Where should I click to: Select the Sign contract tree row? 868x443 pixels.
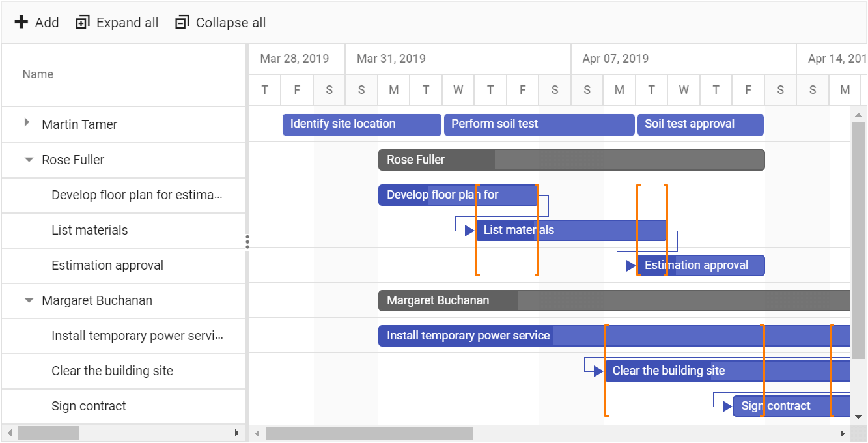[x=89, y=407]
